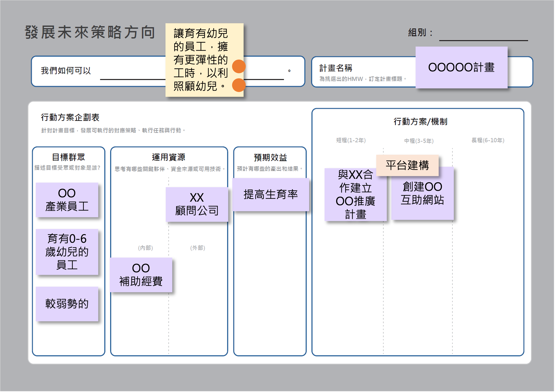Click the 長程(6-10年) column label
Screen dimensions: 555x392
[488, 140]
